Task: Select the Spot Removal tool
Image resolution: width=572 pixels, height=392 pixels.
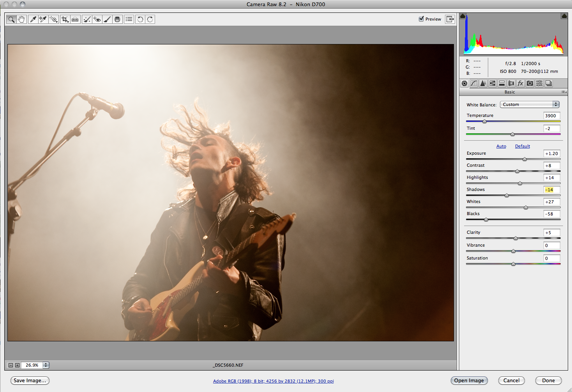Action: [87, 19]
